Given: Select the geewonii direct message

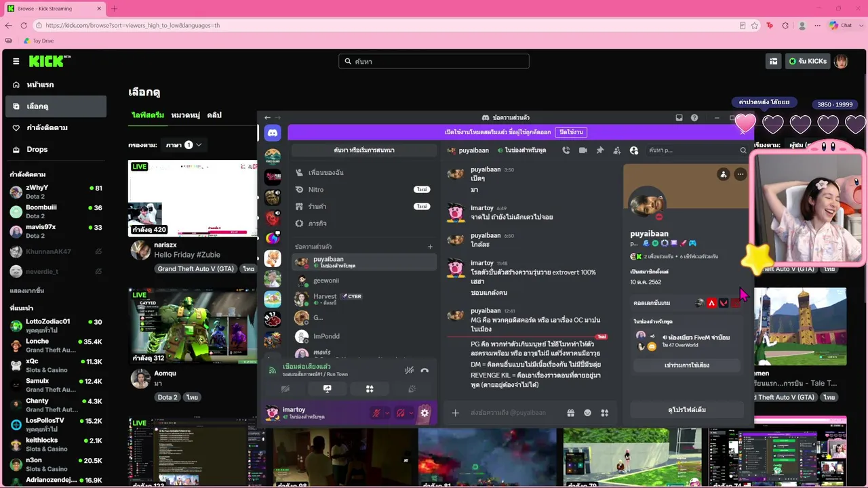Looking at the screenshot, I should point(364,281).
